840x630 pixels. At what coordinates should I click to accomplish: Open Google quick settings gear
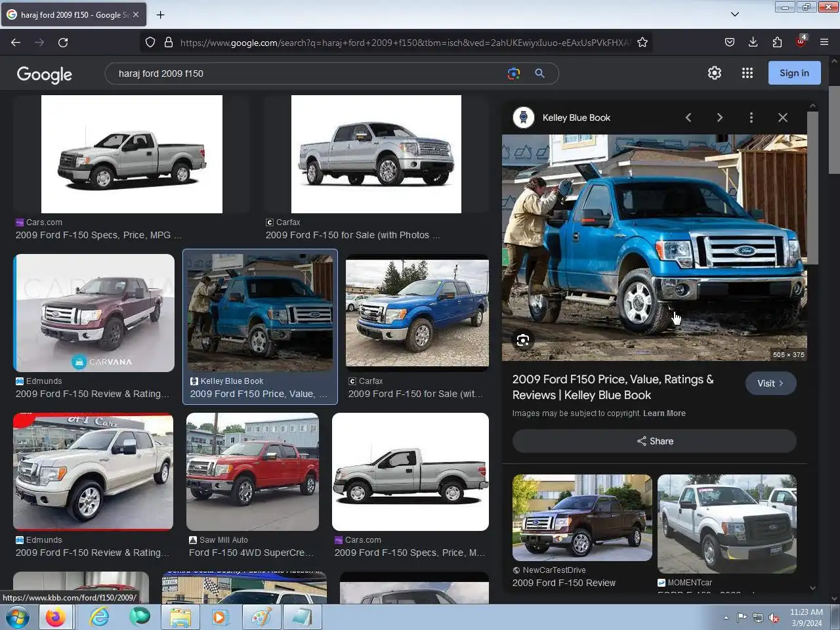coord(715,73)
